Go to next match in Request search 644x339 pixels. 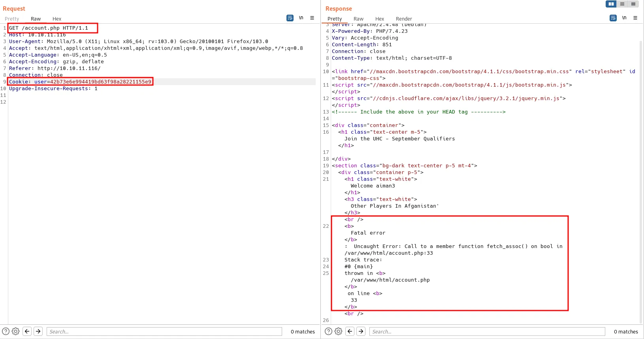tap(38, 331)
